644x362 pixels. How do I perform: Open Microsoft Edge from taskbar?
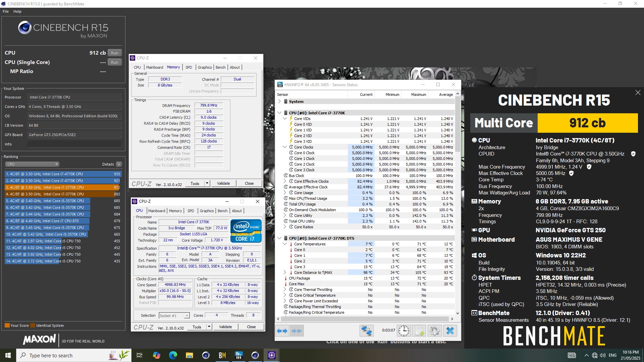173,355
